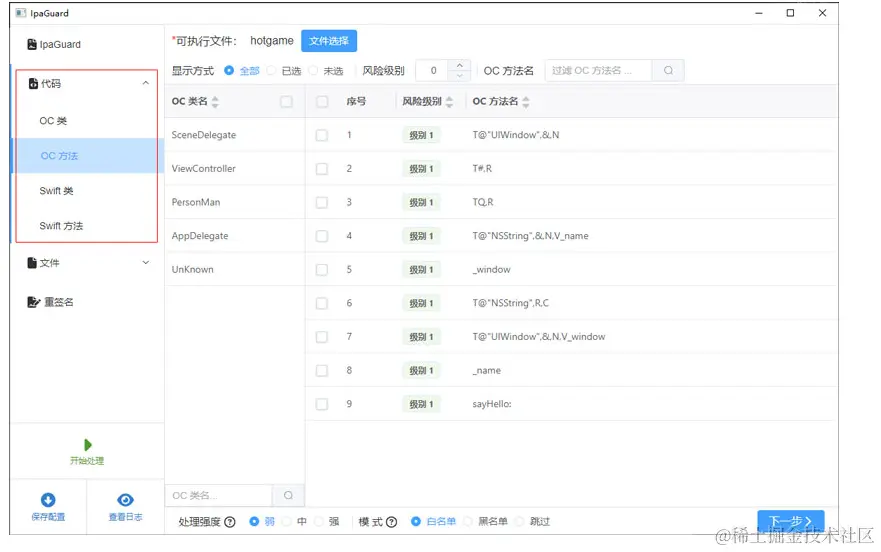Viewport: 881px width, 552px height.
Task: Select PersonMan class row
Action: (x=235, y=202)
